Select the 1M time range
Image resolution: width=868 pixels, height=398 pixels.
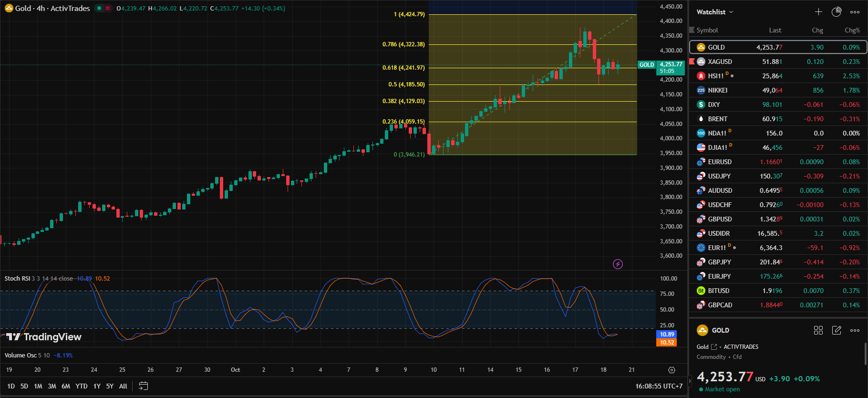[38, 386]
